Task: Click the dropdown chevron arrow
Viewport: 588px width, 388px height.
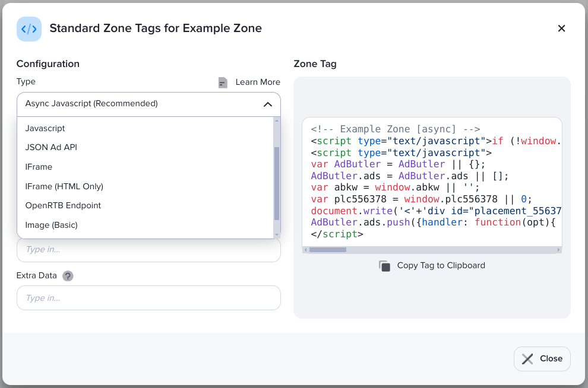Action: (268, 104)
